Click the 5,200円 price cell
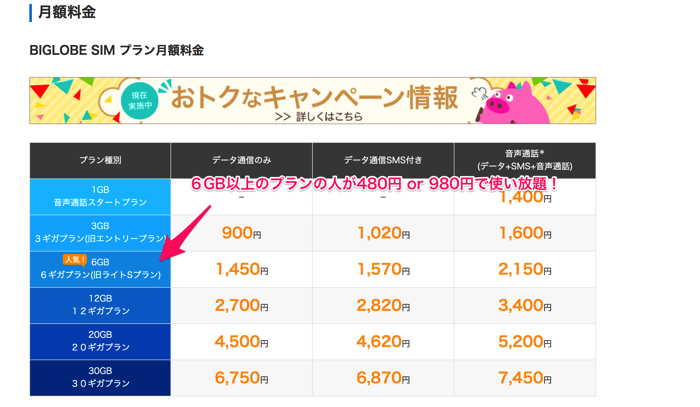Viewport: 700px width, 407px height. [x=525, y=341]
